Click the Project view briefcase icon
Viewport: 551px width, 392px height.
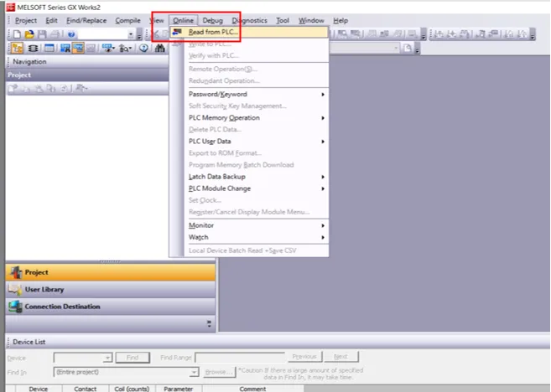click(15, 272)
